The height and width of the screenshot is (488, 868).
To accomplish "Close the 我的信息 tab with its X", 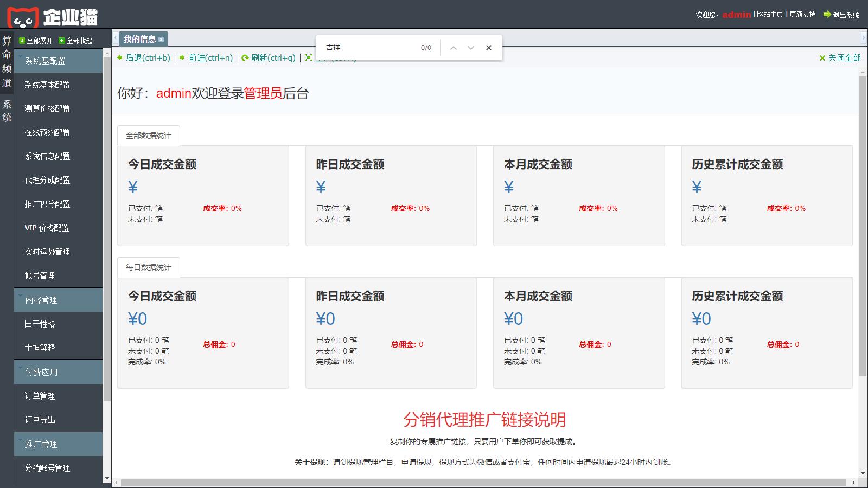I will coord(161,40).
